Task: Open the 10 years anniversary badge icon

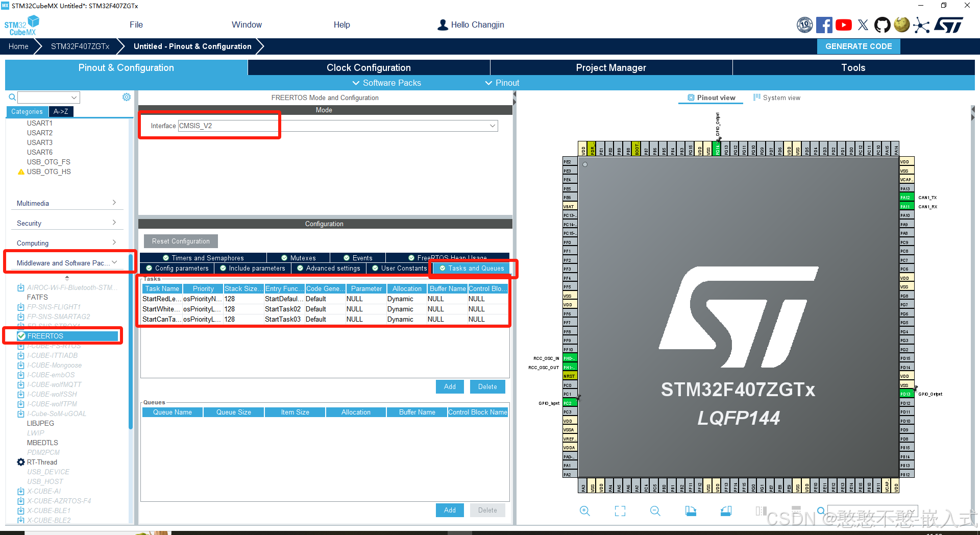Action: [x=804, y=25]
